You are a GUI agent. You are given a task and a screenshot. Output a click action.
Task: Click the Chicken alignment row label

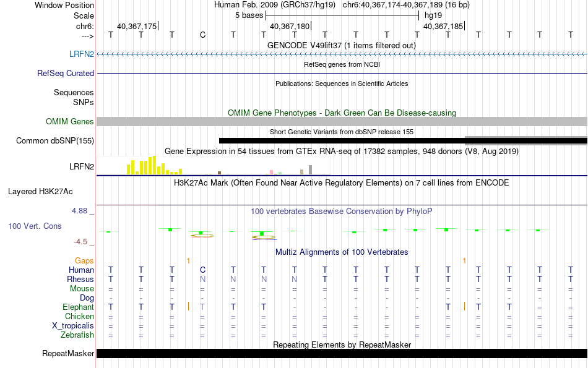click(79, 316)
